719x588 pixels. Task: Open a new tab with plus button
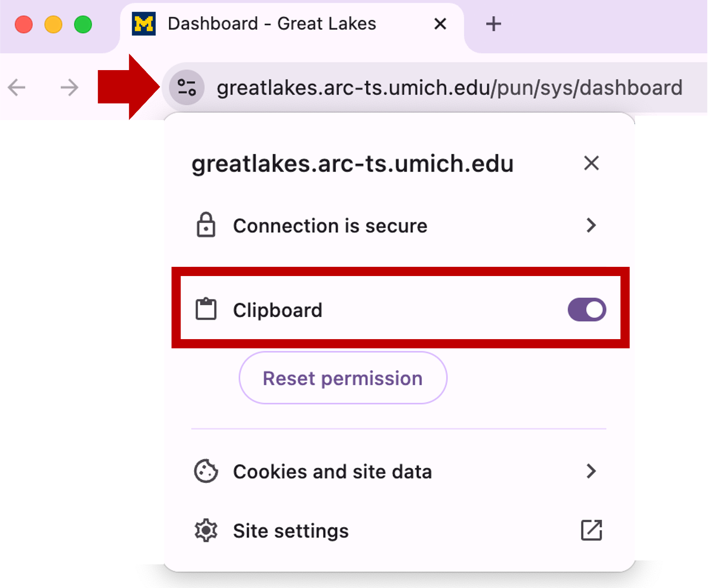pos(493,24)
